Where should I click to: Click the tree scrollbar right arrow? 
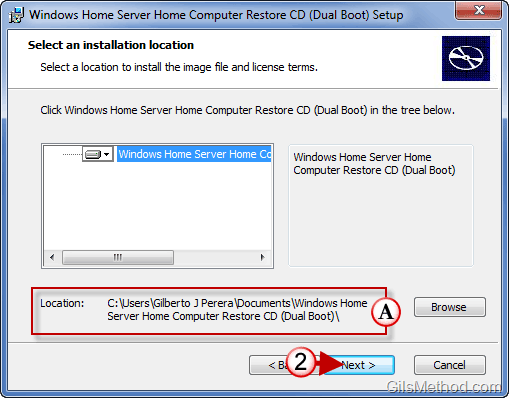click(x=263, y=257)
